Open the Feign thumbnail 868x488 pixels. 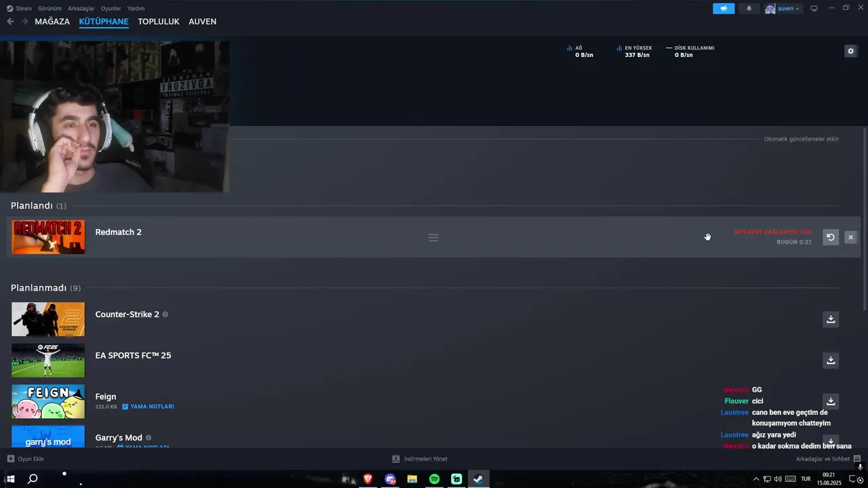48,401
